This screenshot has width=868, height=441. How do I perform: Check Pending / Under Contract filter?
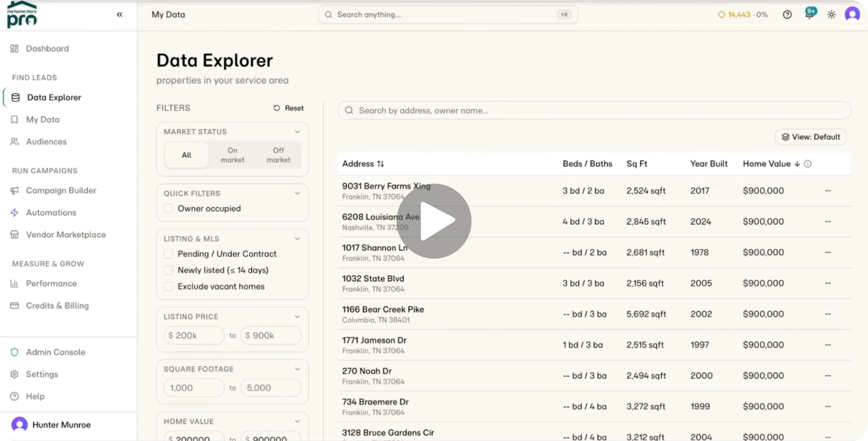tap(168, 254)
